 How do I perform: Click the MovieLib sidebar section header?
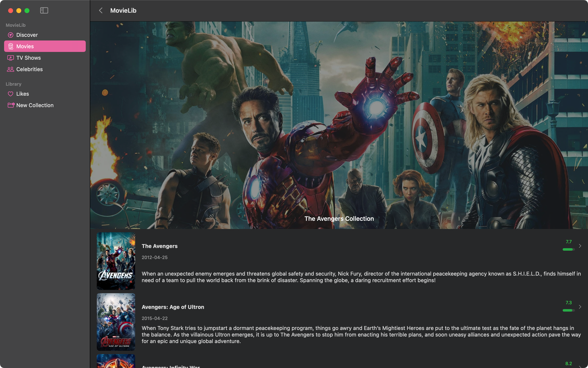coord(16,25)
